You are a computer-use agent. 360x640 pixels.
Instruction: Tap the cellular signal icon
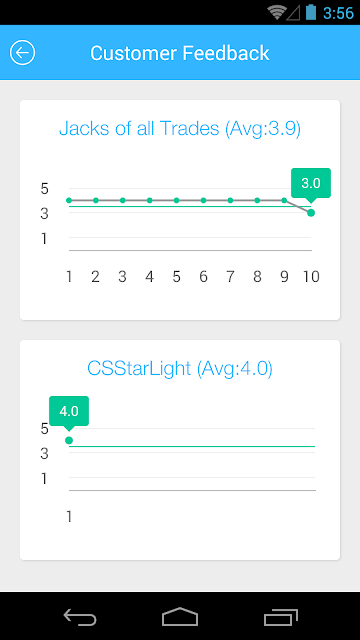pyautogui.click(x=293, y=13)
